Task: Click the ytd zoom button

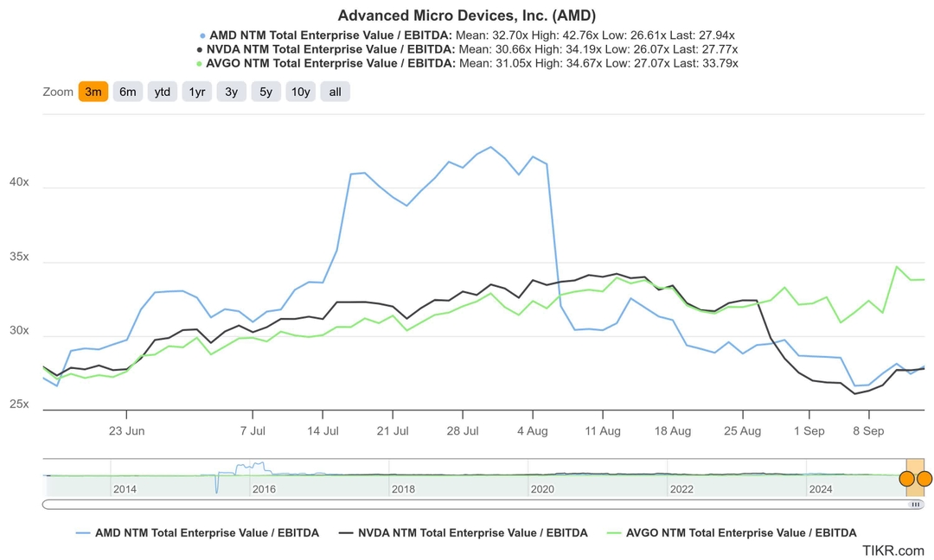Action: pyautogui.click(x=162, y=91)
